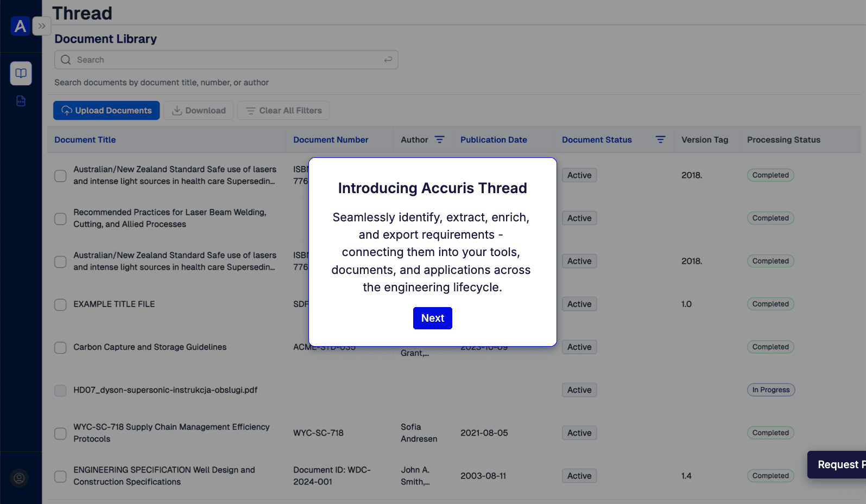This screenshot has height=504, width=866.
Task: Check the ENGINEERING SPECIFICATION Well Design checkbox
Action: pos(60,476)
